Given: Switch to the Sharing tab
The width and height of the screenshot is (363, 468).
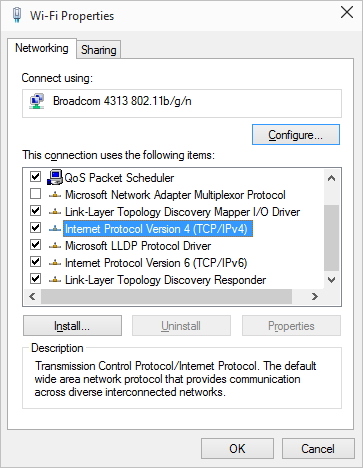Looking at the screenshot, I should [99, 50].
